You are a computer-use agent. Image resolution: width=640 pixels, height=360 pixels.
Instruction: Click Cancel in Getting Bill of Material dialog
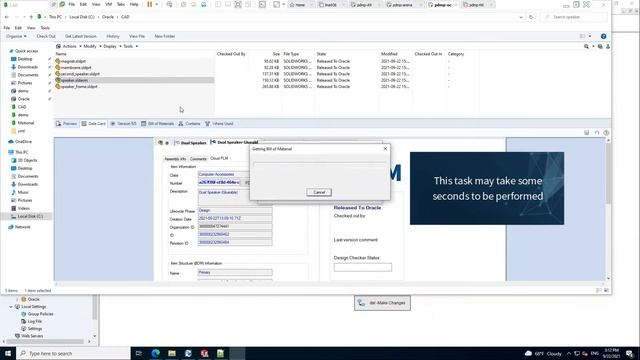tap(319, 192)
